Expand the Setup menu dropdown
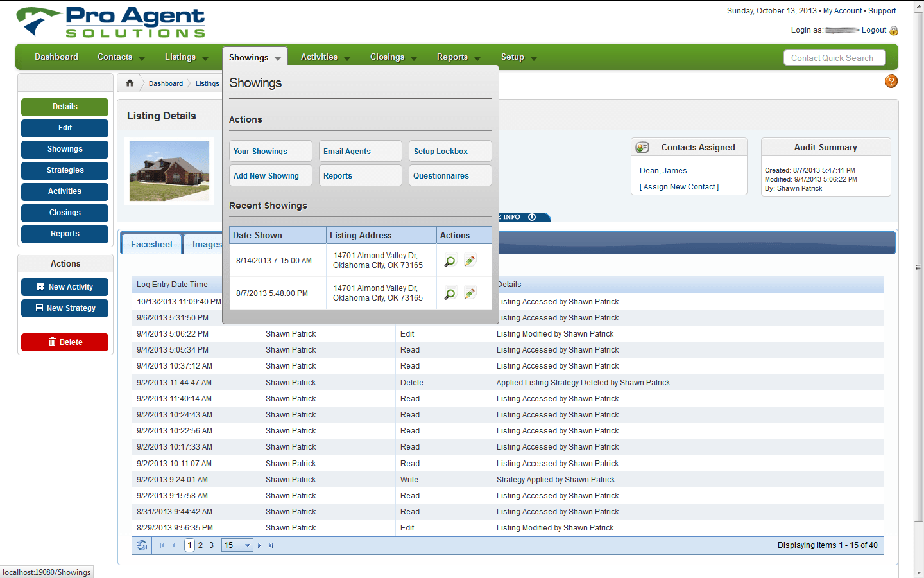 [533, 57]
